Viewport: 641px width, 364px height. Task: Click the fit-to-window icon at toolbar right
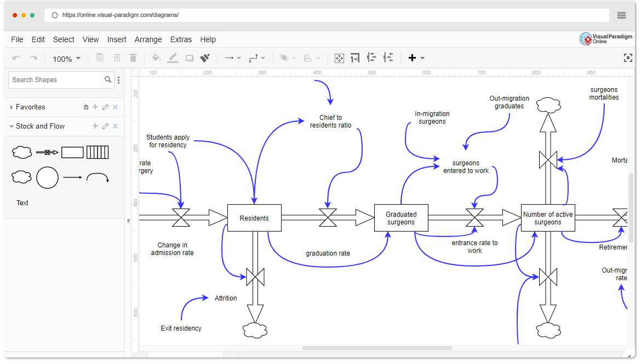click(628, 57)
